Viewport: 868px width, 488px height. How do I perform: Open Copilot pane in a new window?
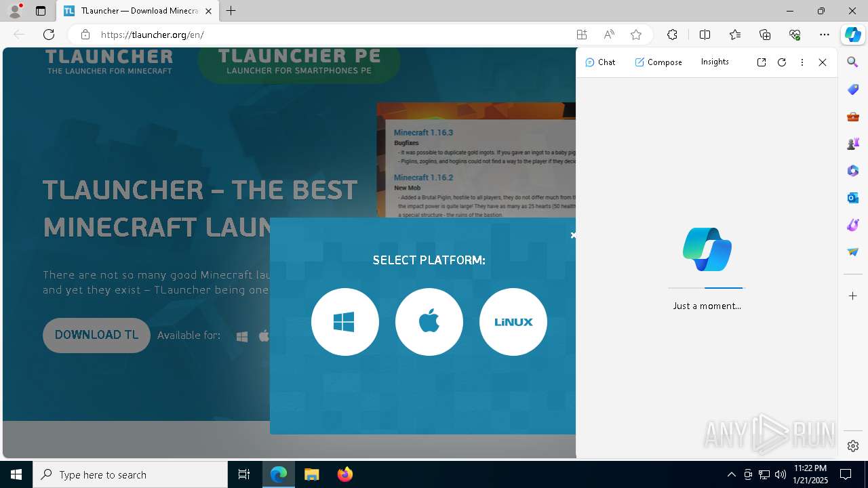click(x=762, y=62)
